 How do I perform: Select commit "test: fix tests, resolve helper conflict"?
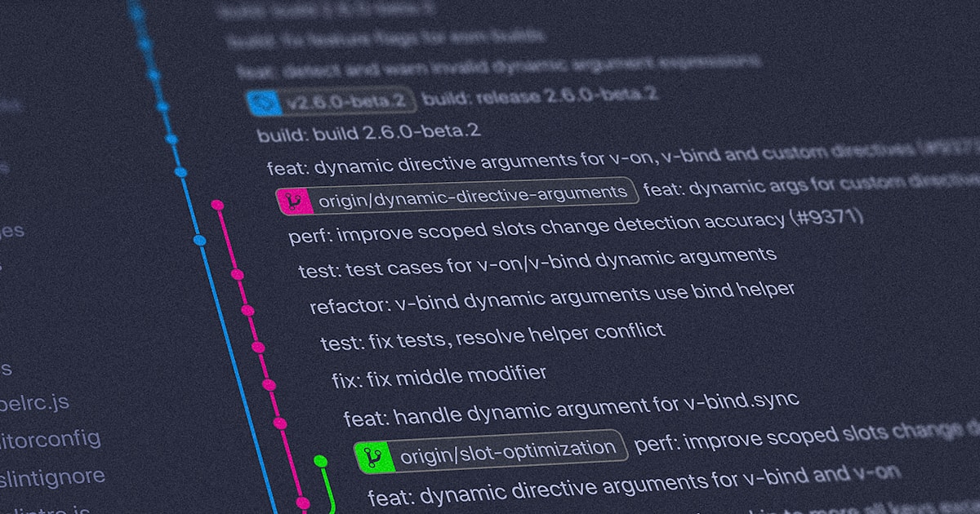[x=493, y=337]
